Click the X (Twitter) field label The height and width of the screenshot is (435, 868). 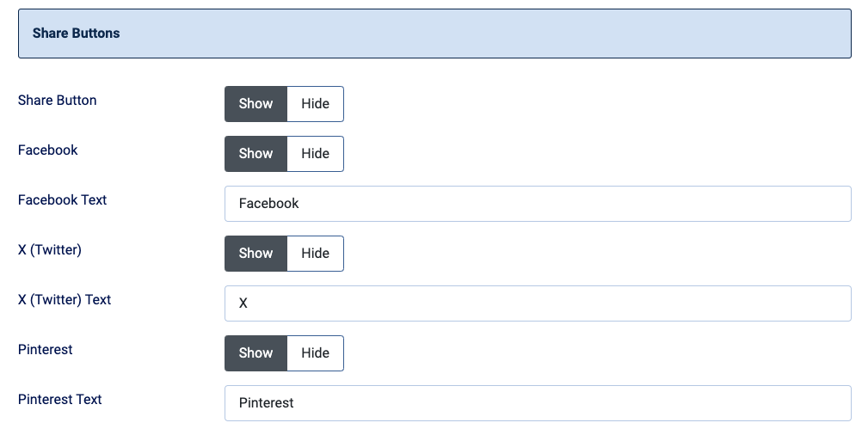pyautogui.click(x=49, y=250)
